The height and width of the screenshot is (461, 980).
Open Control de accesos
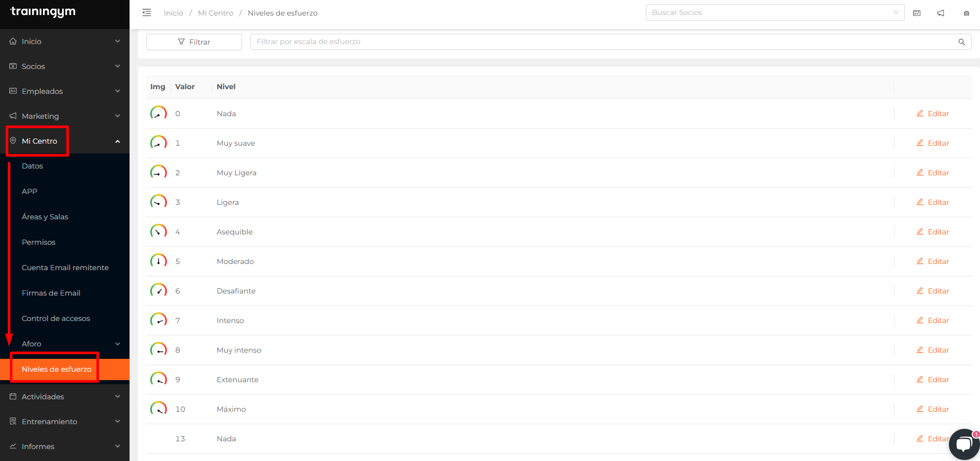point(56,318)
